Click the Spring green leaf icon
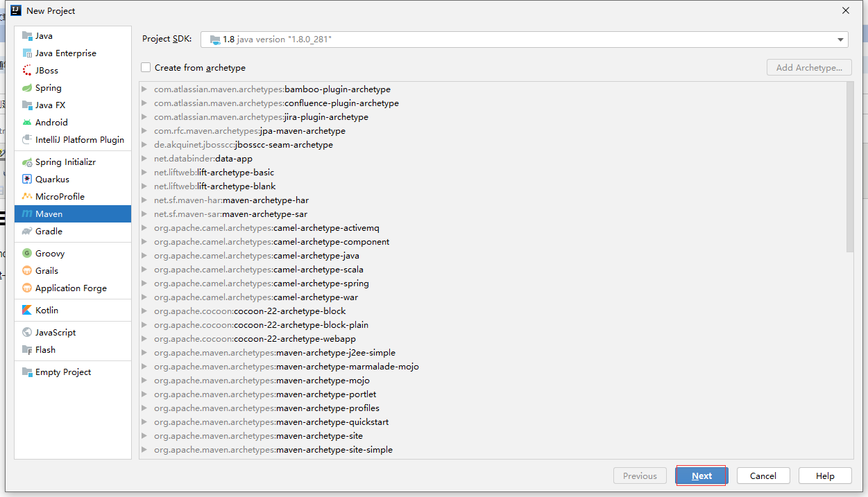The height and width of the screenshot is (497, 868). (x=27, y=88)
